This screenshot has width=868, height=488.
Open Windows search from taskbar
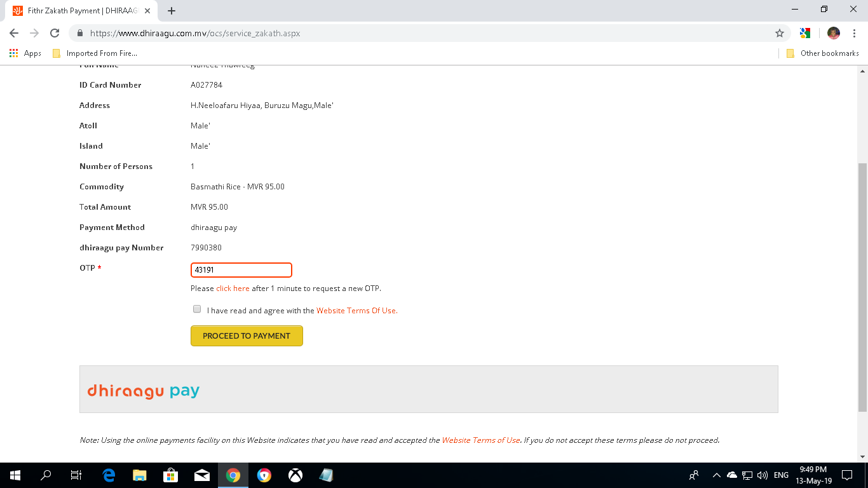pos(46,475)
